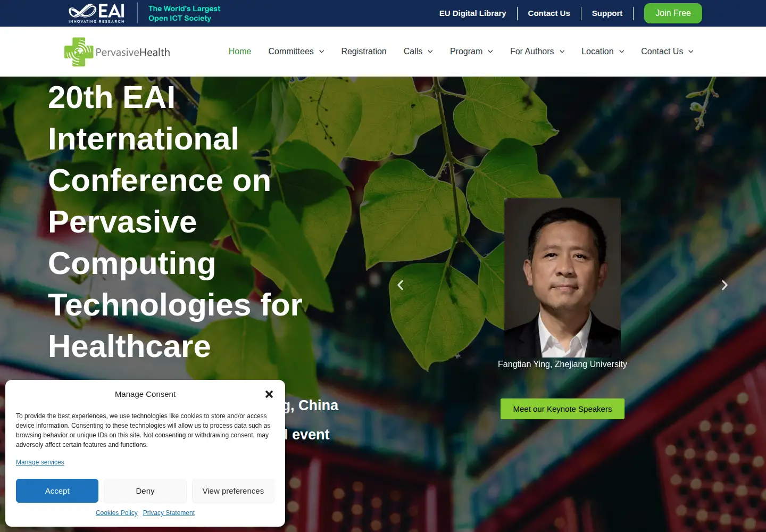Open the Registration page
Screen dimensions: 766x532
coord(364,52)
